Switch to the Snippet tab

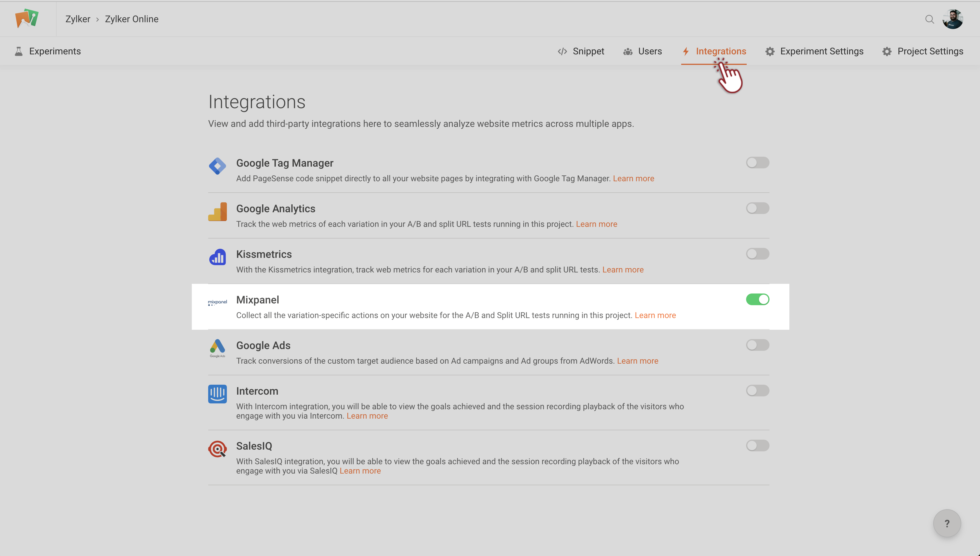pyautogui.click(x=581, y=51)
